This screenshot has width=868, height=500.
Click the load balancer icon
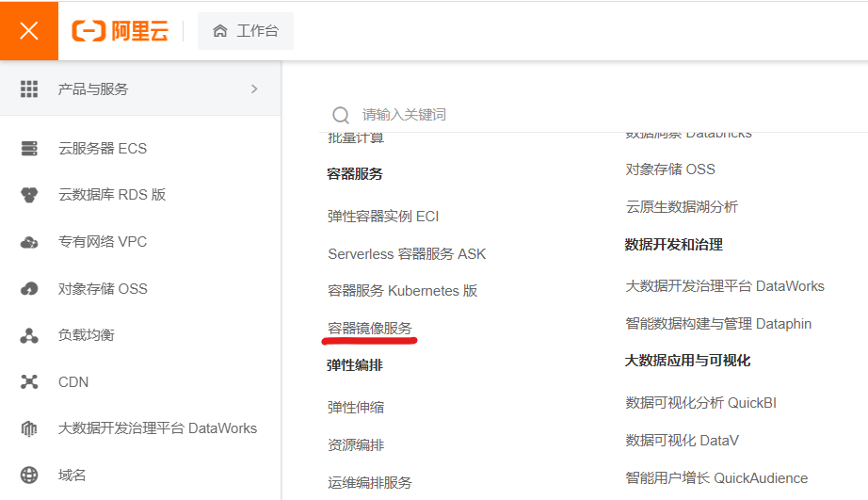[x=29, y=335]
